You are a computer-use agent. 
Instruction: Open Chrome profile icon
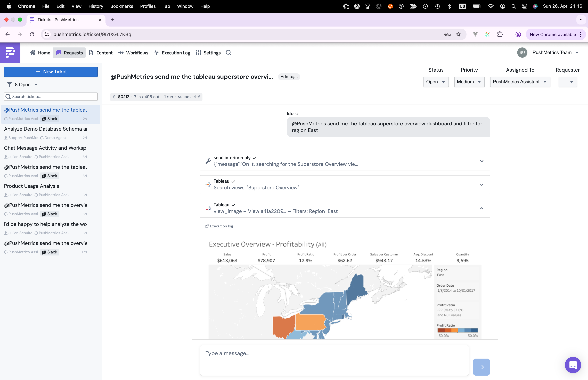click(x=518, y=34)
